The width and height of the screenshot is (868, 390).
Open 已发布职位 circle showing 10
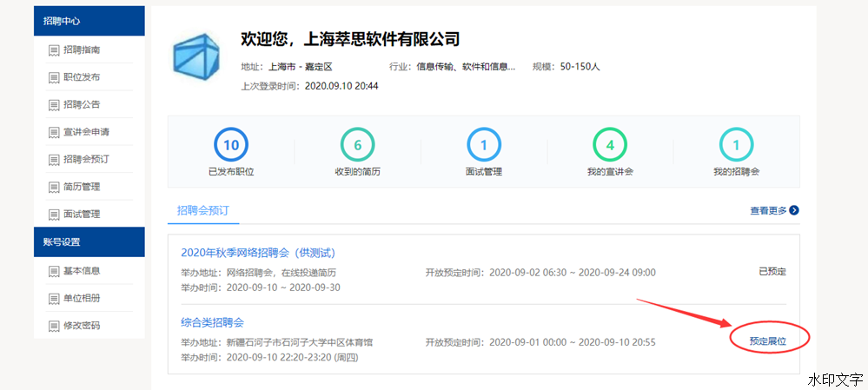(x=230, y=146)
